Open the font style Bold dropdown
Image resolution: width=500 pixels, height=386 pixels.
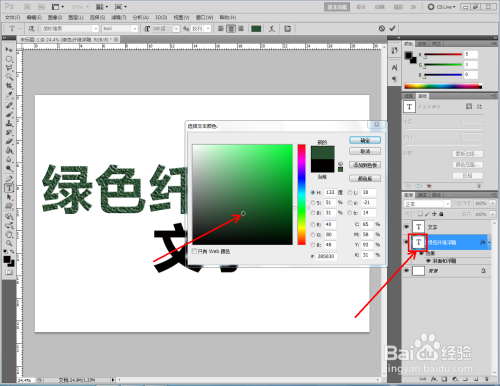(x=134, y=29)
